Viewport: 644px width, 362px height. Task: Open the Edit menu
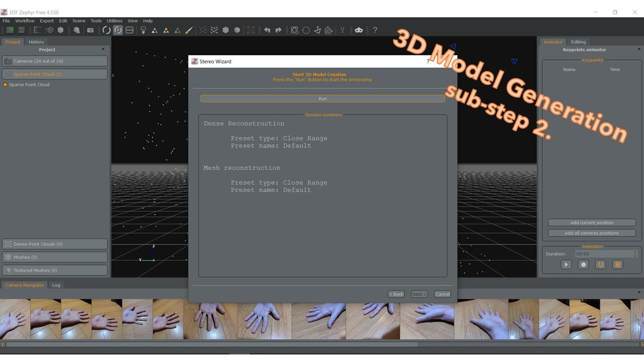click(x=63, y=21)
